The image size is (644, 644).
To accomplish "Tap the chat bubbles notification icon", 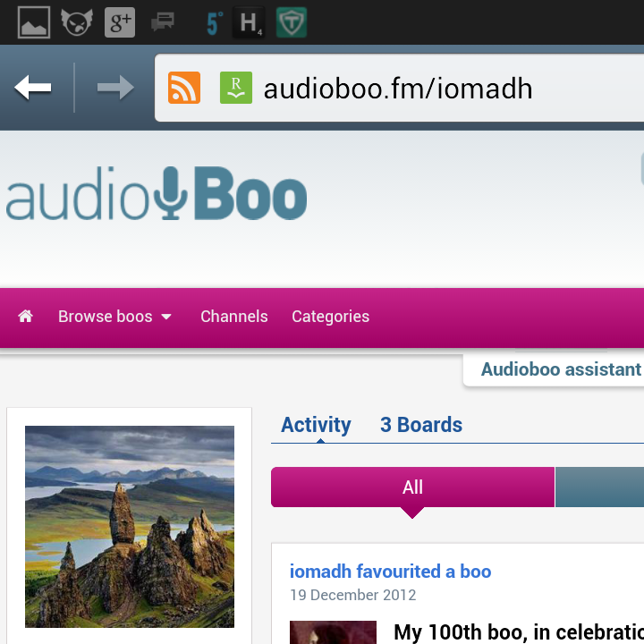I will tap(163, 22).
